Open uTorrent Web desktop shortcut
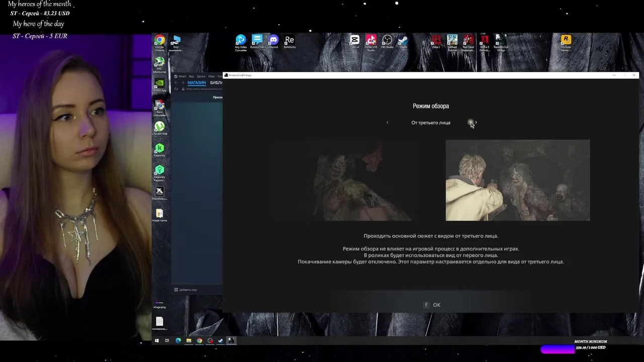Image resolution: width=644 pixels, height=362 pixels. pos(159,129)
